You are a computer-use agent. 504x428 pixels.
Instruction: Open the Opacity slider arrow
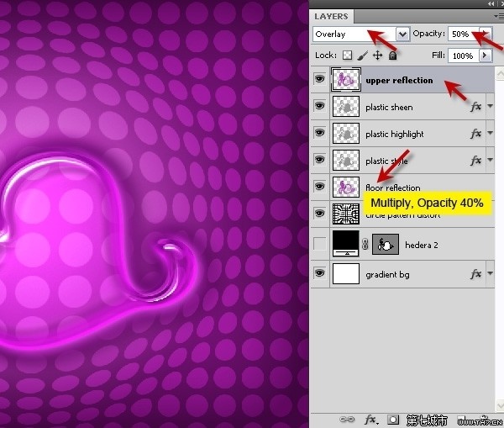(x=485, y=34)
